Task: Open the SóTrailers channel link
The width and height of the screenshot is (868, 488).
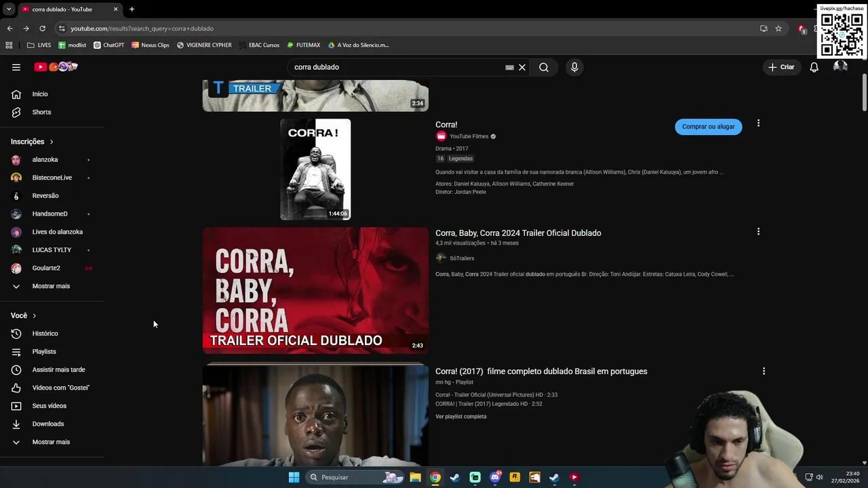Action: [462, 258]
